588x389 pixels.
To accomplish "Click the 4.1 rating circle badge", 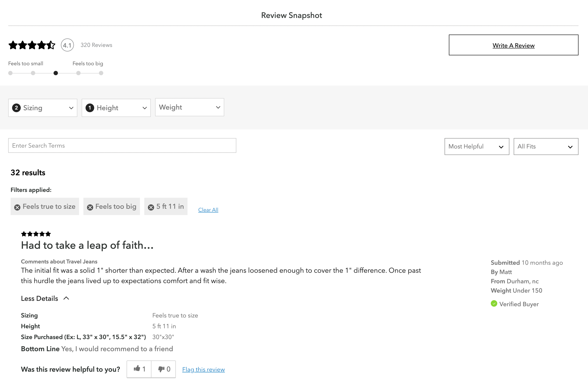I will coord(67,45).
